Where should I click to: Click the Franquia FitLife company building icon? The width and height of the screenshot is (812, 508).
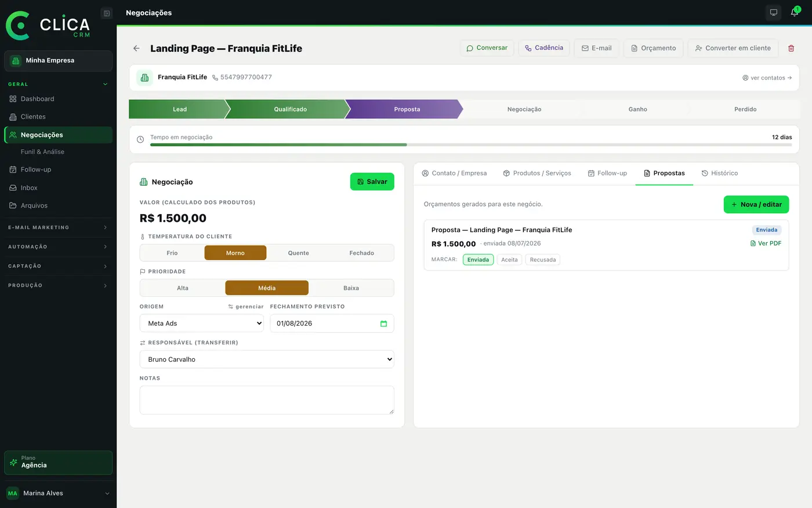pos(145,77)
